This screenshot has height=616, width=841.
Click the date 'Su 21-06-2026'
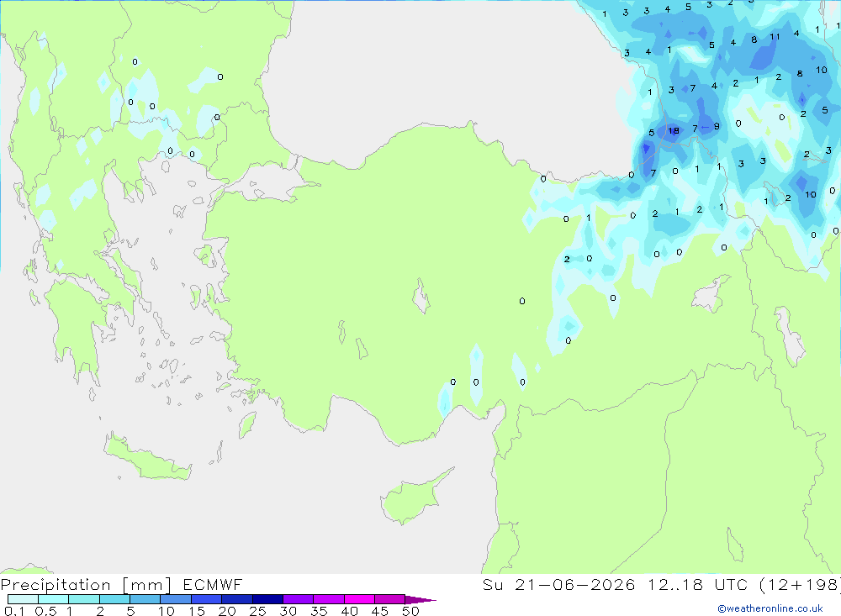pyautogui.click(x=558, y=585)
